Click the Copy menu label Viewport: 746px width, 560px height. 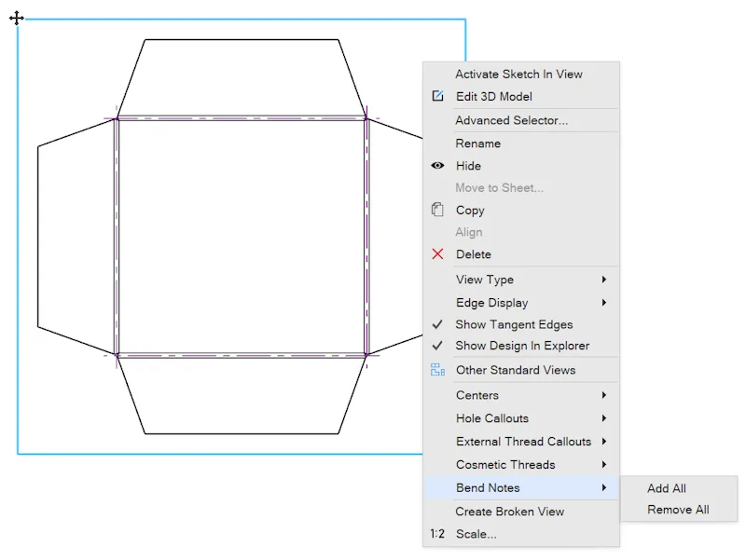tap(470, 211)
